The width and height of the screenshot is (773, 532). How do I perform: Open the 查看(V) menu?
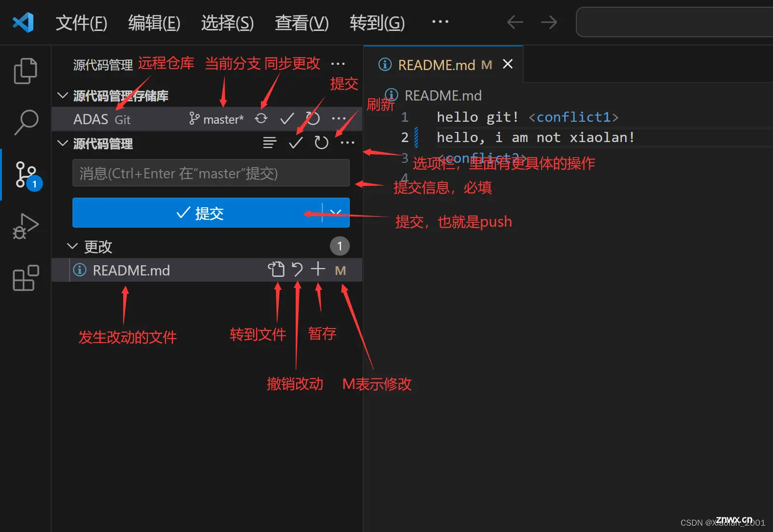pyautogui.click(x=301, y=23)
